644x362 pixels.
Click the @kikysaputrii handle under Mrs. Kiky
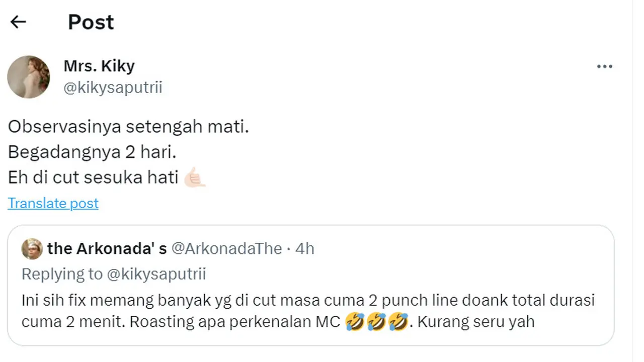(x=113, y=87)
